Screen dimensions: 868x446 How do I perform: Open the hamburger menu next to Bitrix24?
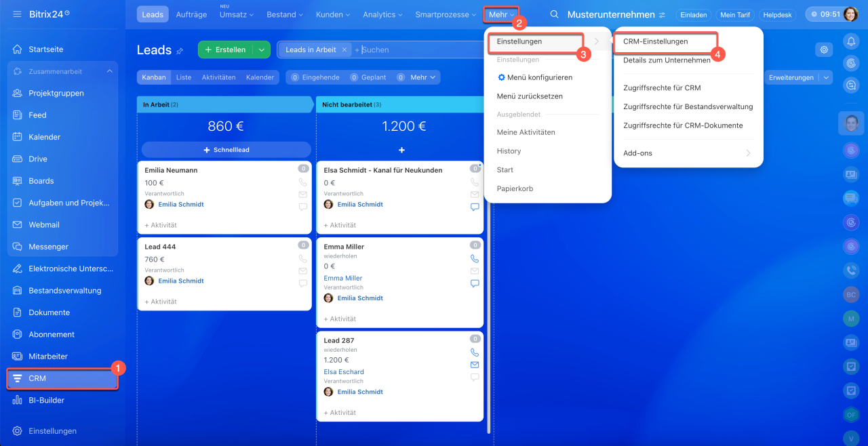click(x=17, y=14)
